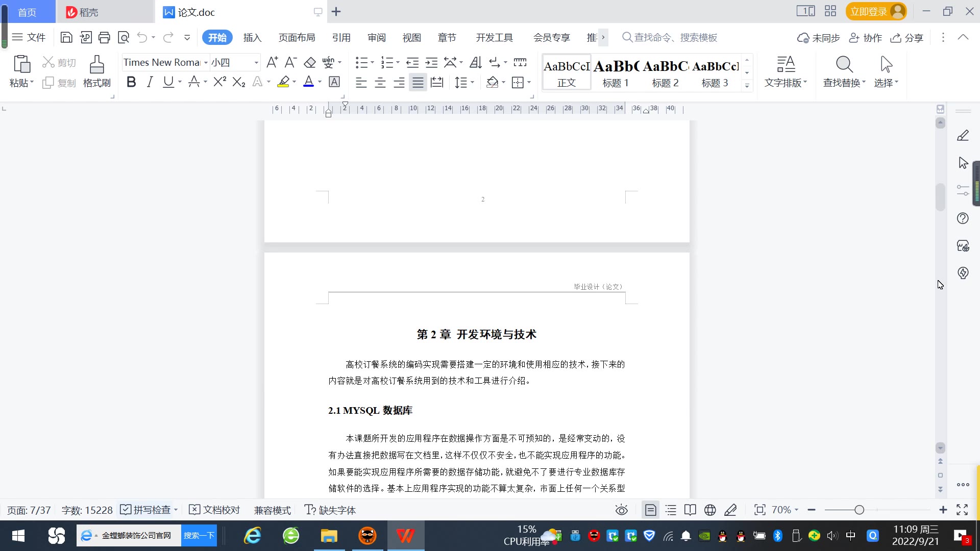Switch to reading mode book icon
The image size is (980, 551).
pos(690,510)
